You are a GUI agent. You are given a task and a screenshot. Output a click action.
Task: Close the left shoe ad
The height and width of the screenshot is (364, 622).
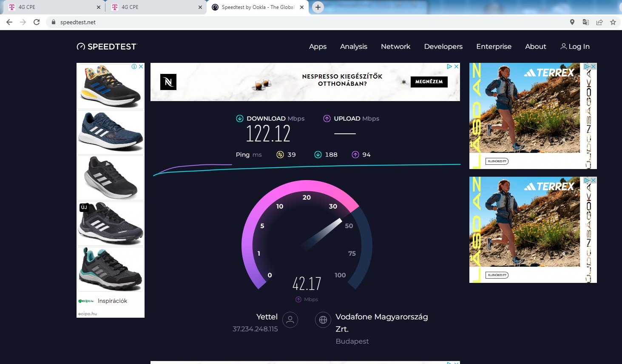click(x=141, y=67)
